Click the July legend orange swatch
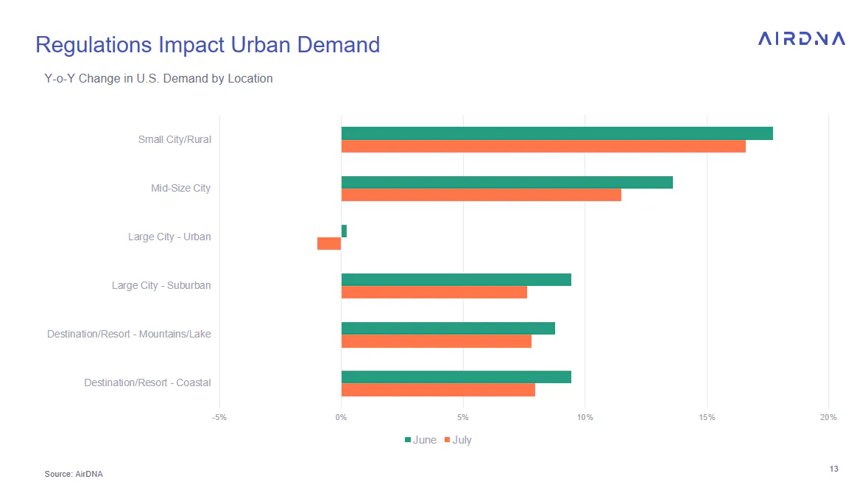This screenshot has width=868, height=493. pos(448,440)
